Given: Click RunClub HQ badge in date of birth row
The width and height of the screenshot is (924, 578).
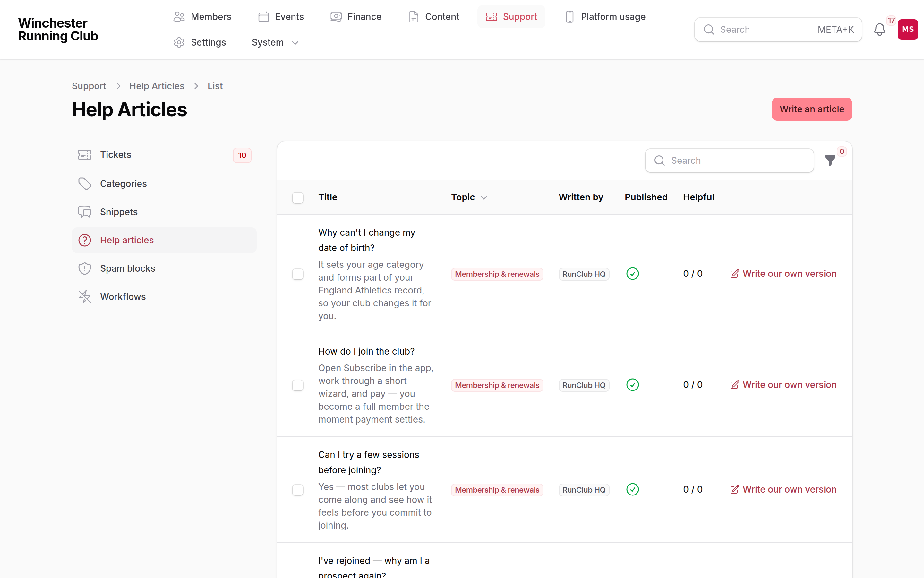Looking at the screenshot, I should pos(584,274).
